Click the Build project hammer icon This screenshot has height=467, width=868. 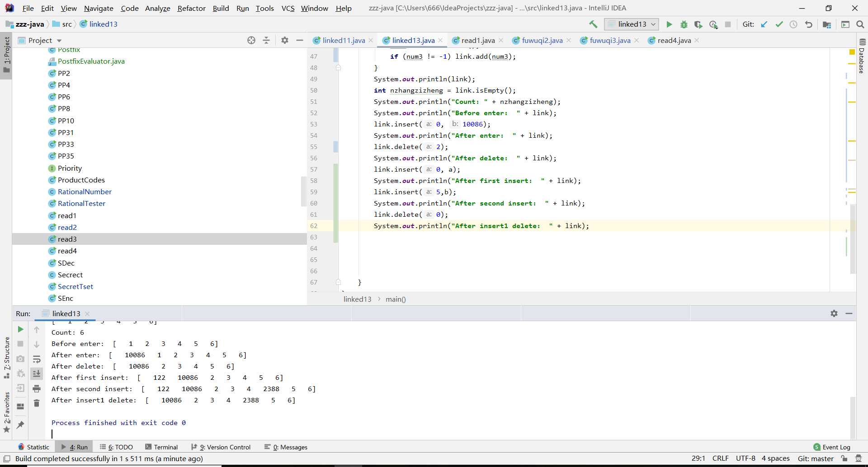[593, 24]
